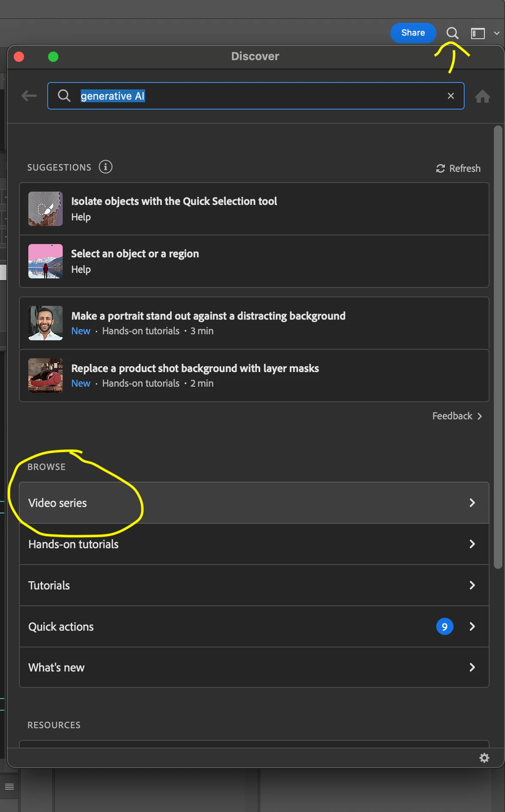
Task: Expand What's new chevron
Action: click(x=472, y=667)
